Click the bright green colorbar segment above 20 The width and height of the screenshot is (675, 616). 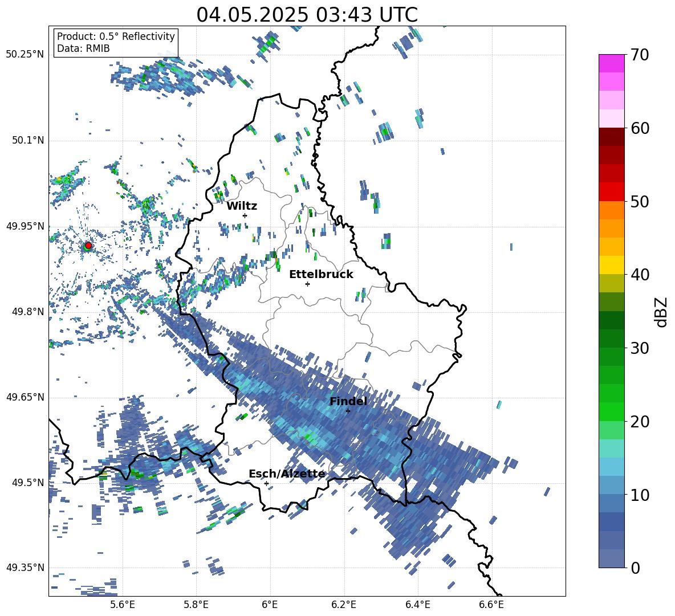[x=611, y=411]
